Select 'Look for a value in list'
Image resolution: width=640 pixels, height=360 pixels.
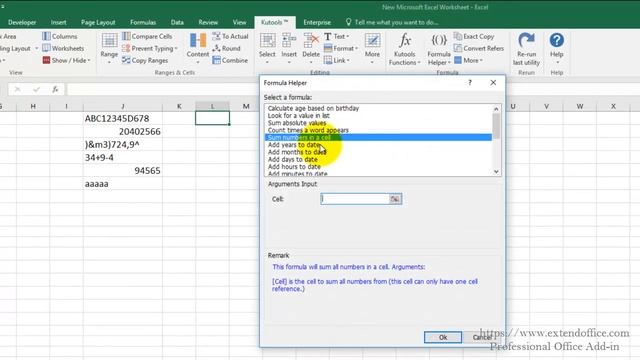click(299, 116)
